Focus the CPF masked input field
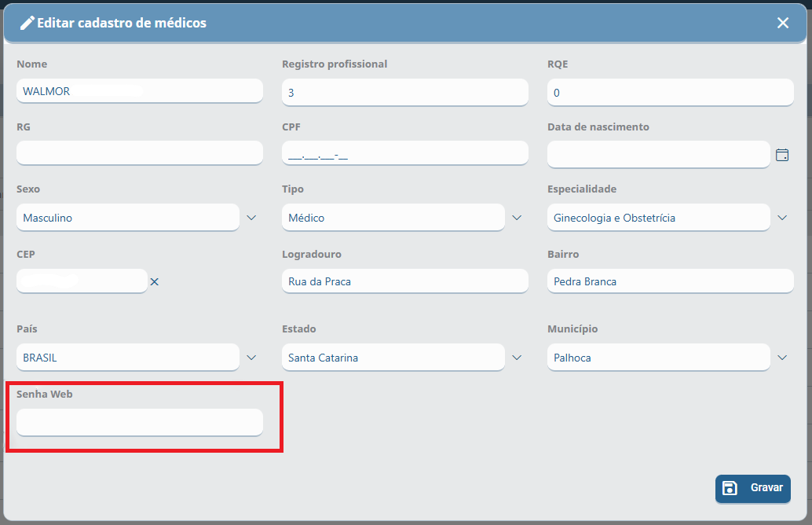 click(405, 153)
